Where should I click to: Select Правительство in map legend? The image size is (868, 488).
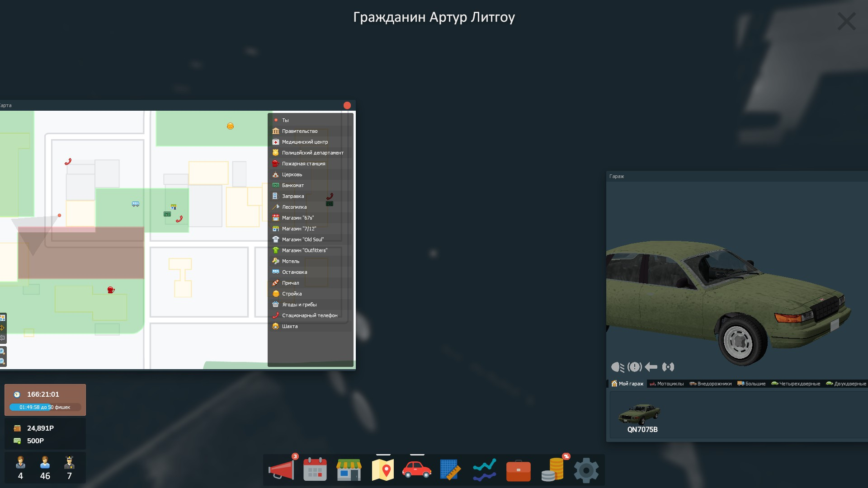pyautogui.click(x=310, y=131)
